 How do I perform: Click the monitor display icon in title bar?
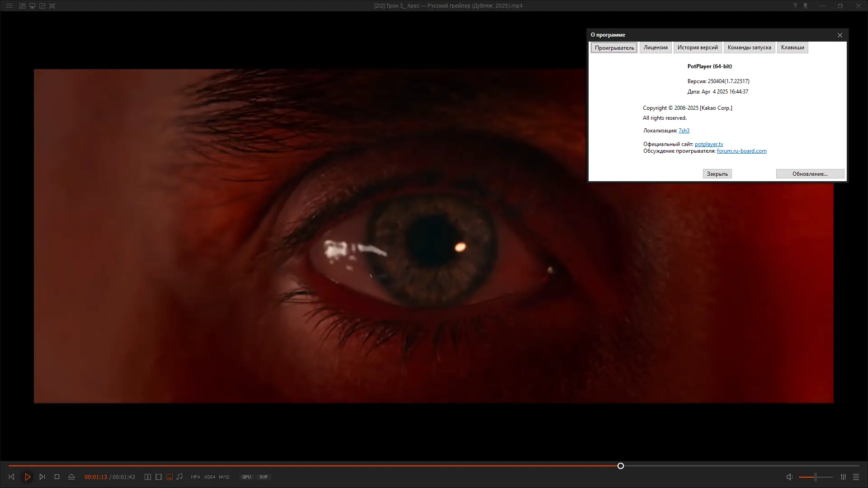click(x=32, y=6)
